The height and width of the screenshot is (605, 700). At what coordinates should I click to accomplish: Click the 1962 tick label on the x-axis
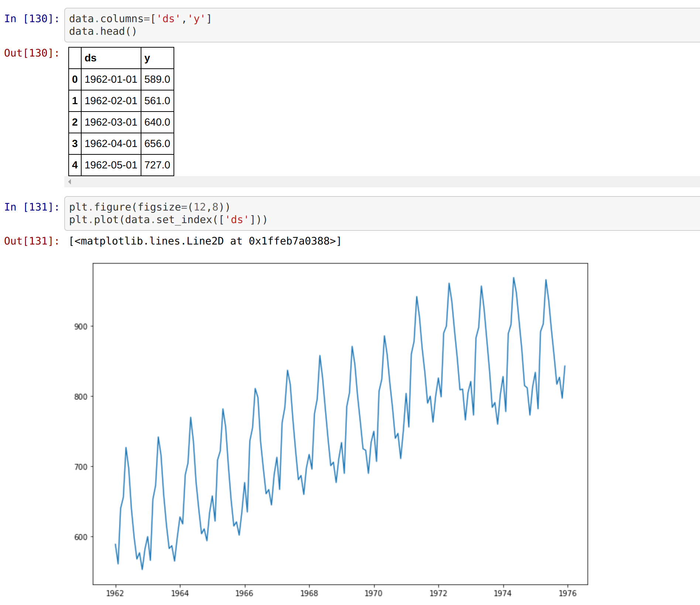115,594
